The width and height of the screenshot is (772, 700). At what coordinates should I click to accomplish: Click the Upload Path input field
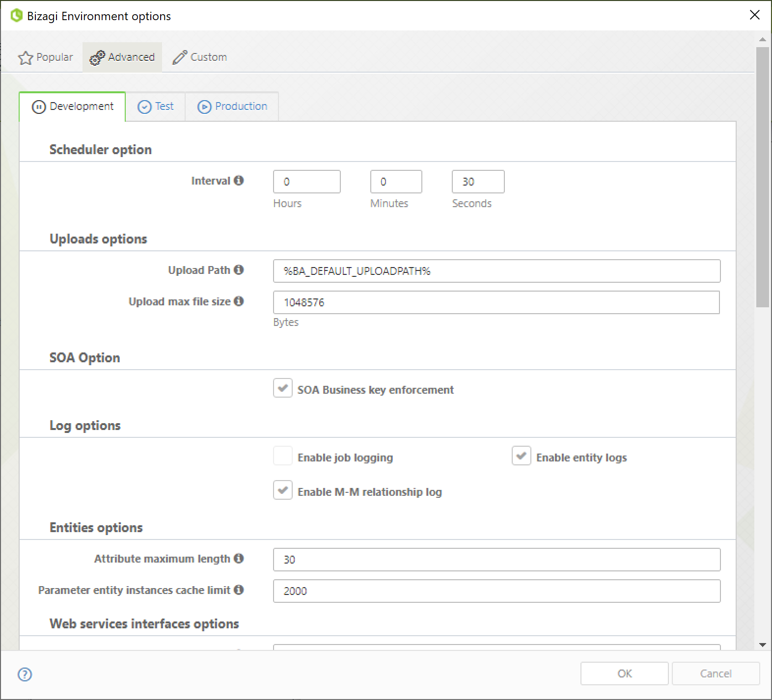(497, 271)
